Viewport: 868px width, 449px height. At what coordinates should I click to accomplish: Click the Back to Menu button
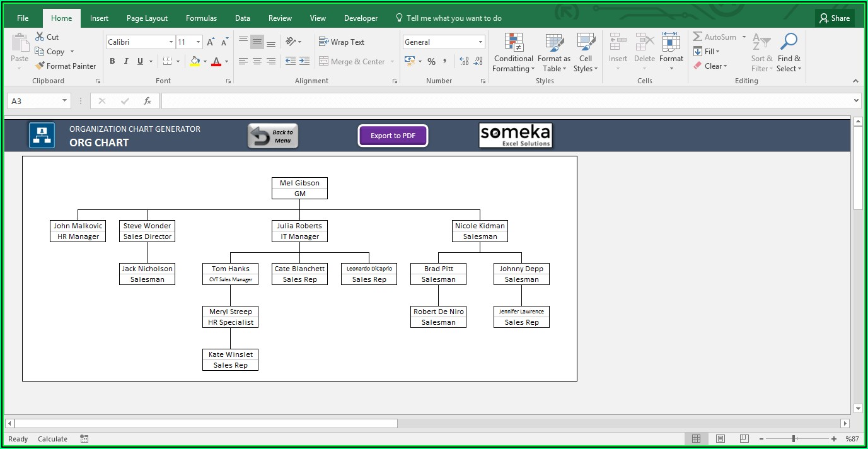273,136
